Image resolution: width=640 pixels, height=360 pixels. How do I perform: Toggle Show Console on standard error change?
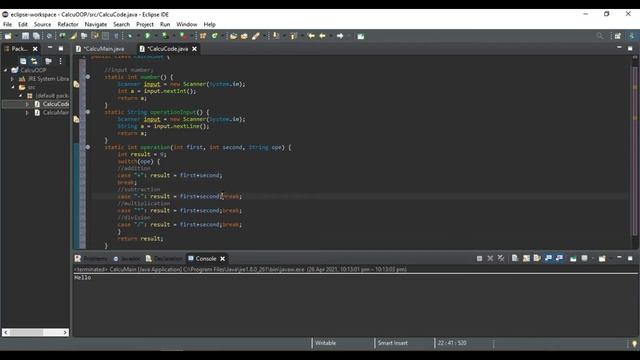coord(559,258)
